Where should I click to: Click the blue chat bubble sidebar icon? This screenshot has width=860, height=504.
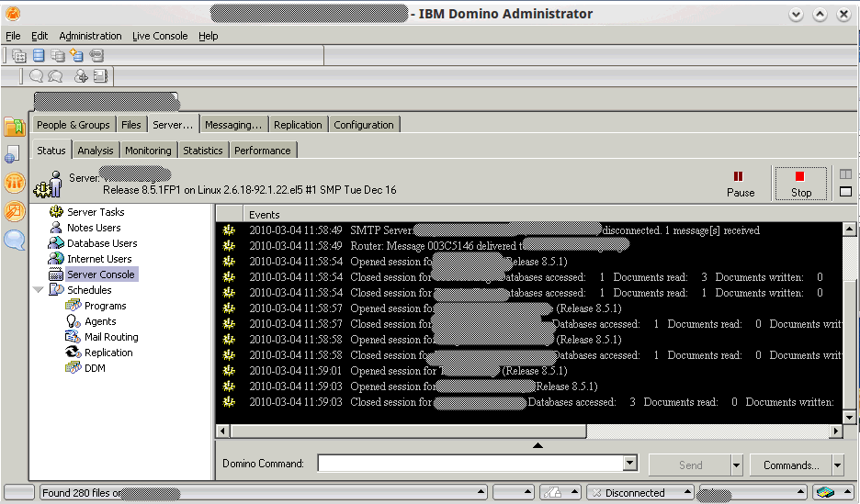[x=15, y=240]
